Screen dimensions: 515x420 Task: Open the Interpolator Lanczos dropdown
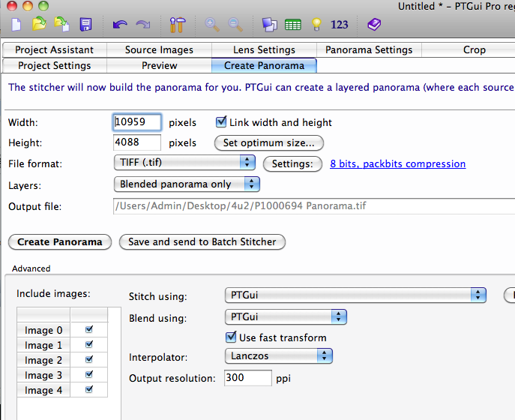[x=279, y=356]
